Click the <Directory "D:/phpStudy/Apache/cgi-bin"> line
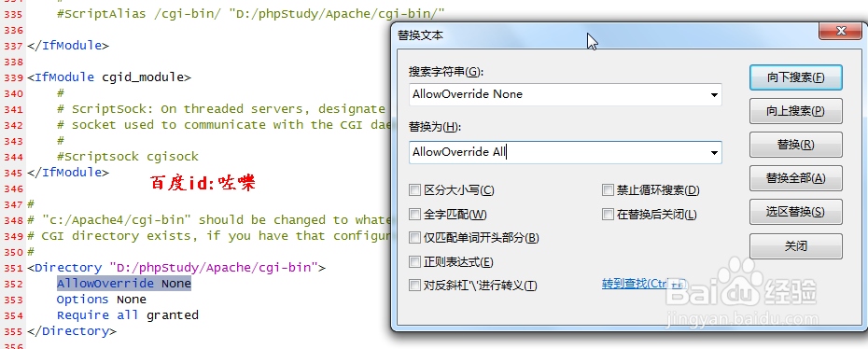 (x=176, y=268)
